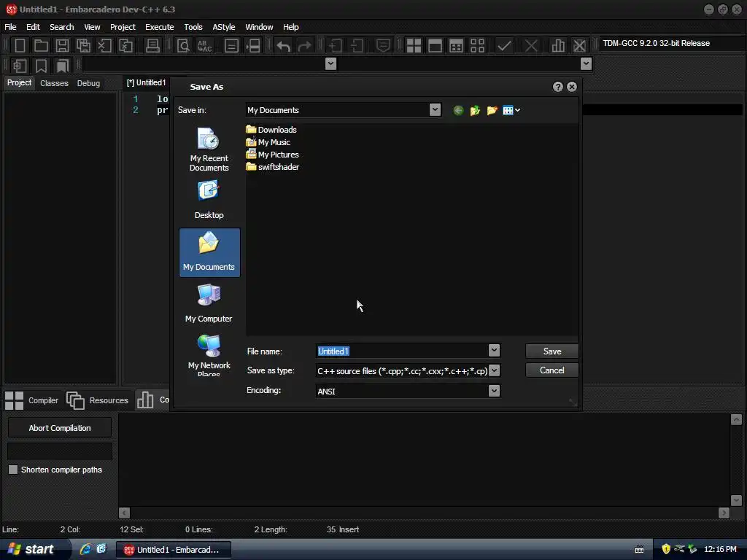Click the Find magnifier toolbar icon
This screenshot has height=560, width=747.
click(183, 46)
